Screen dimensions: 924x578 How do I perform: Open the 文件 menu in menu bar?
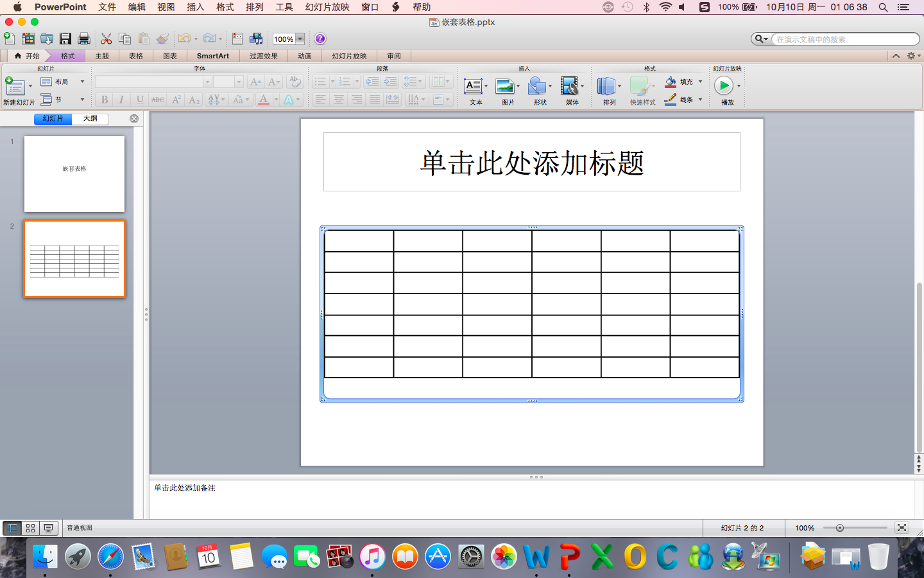pos(107,7)
